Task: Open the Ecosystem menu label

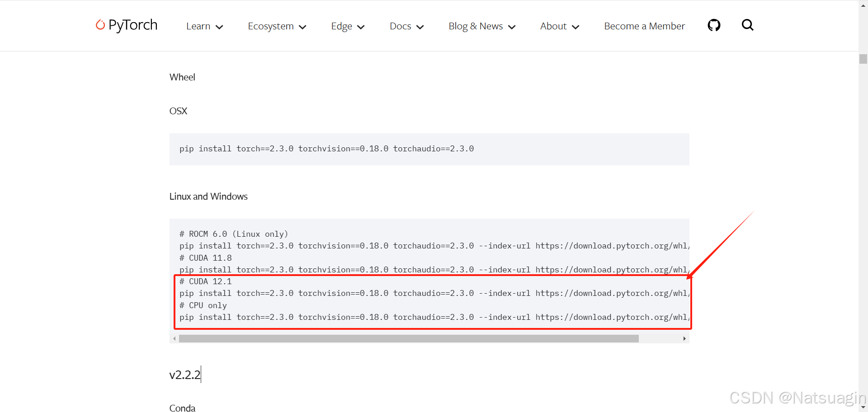Action: 271,26
